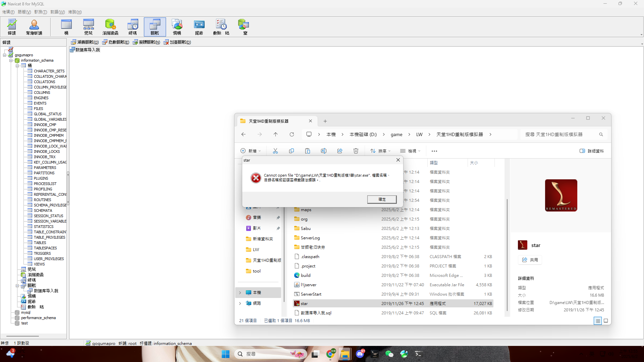Switch Explorer to large icons view icon
This screenshot has height=362, width=644.
pos(606,321)
